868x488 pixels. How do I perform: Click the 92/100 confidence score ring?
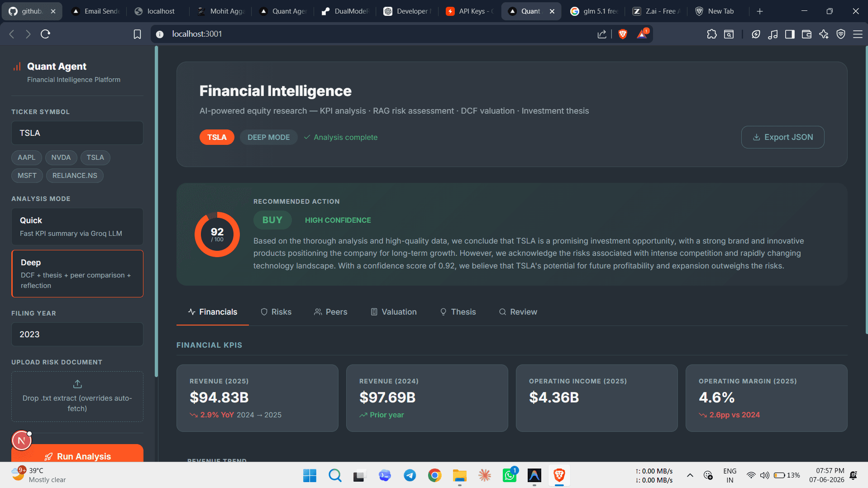[x=217, y=234]
